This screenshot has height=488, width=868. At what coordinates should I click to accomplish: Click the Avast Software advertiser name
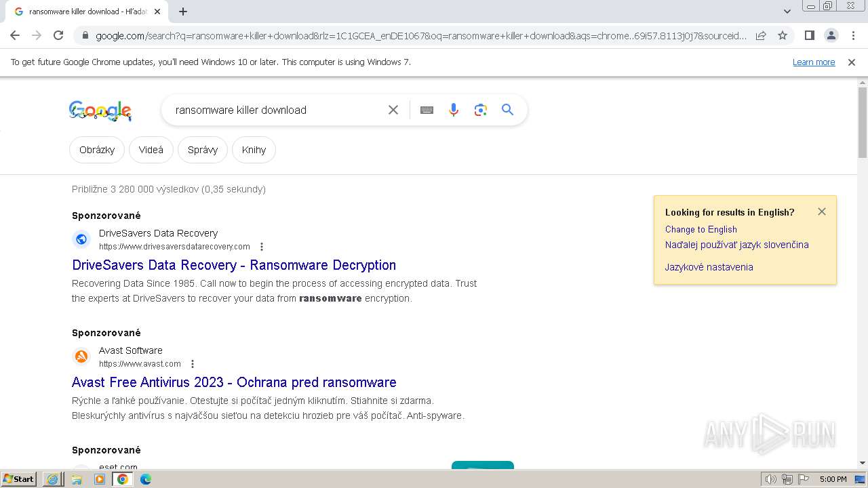(x=131, y=350)
